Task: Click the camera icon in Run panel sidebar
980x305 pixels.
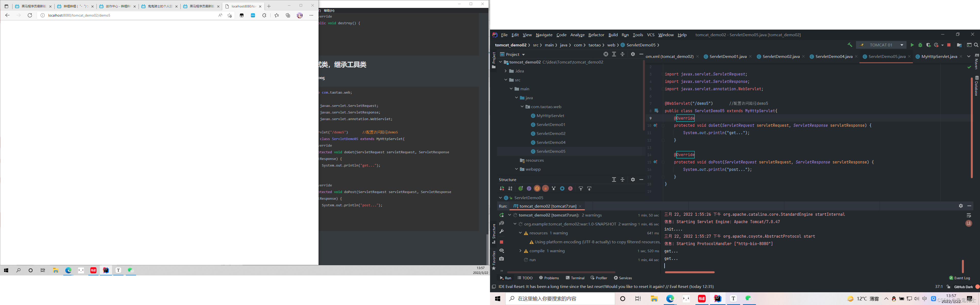Action: pyautogui.click(x=501, y=259)
